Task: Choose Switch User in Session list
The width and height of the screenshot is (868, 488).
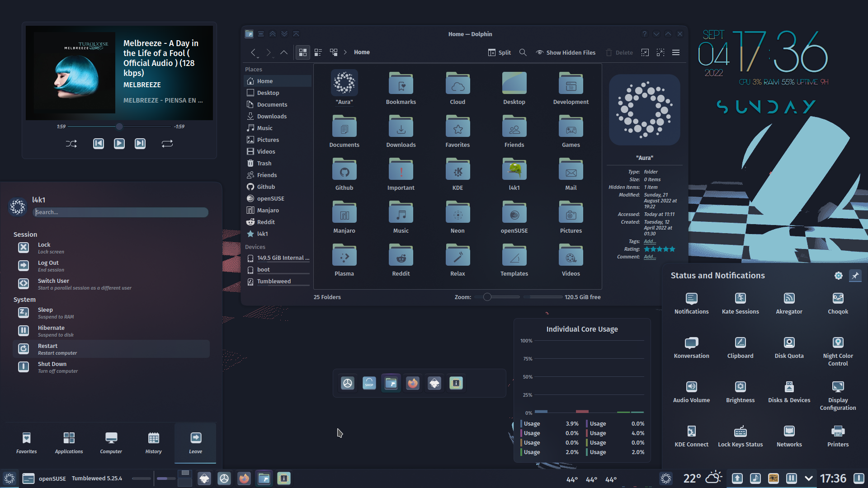Action: 111,284
